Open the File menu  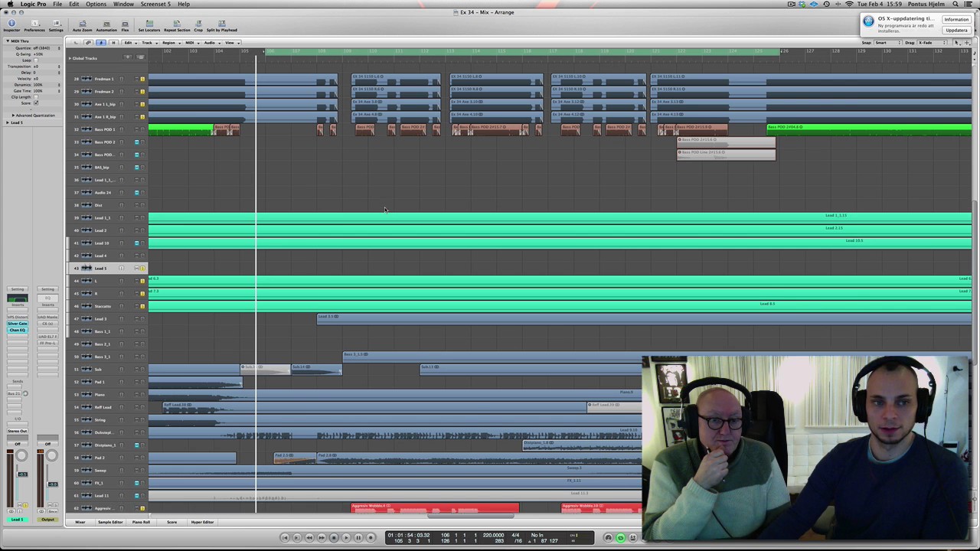pyautogui.click(x=57, y=4)
